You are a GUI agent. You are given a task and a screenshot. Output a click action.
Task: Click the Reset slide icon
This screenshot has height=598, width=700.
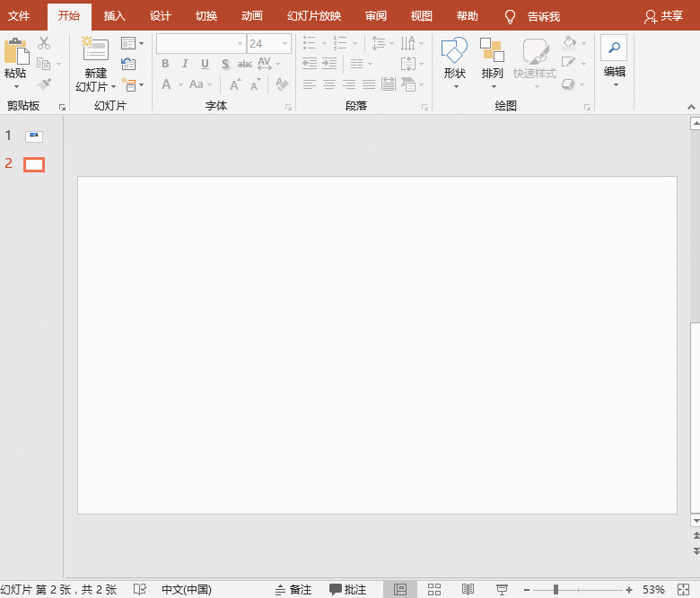click(128, 64)
